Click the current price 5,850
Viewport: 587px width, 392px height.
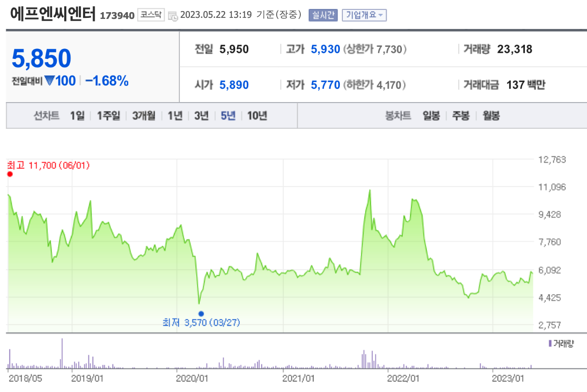click(x=41, y=58)
